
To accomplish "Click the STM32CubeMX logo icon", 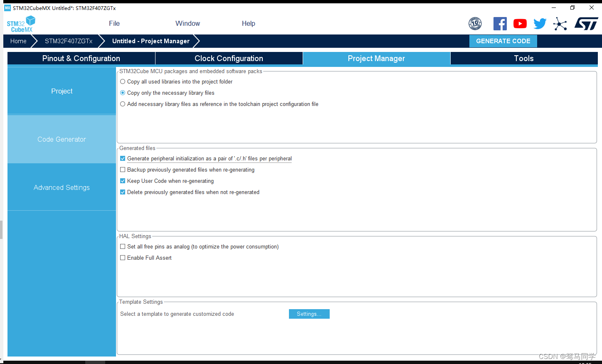I will coord(21,24).
